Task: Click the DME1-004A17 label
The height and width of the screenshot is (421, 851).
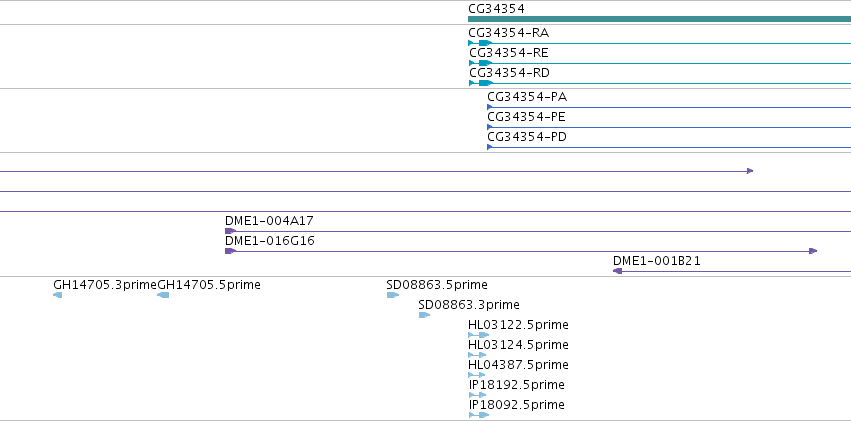Action: tap(269, 221)
